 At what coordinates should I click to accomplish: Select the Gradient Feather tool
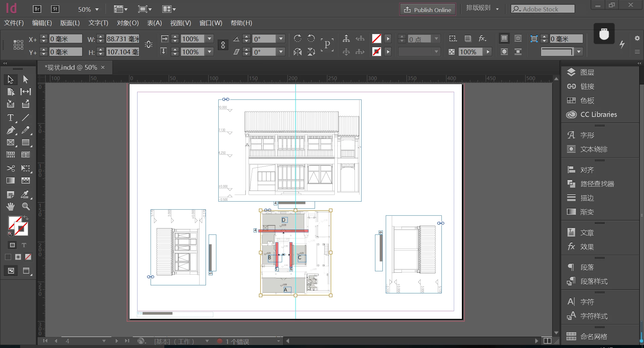[25, 181]
